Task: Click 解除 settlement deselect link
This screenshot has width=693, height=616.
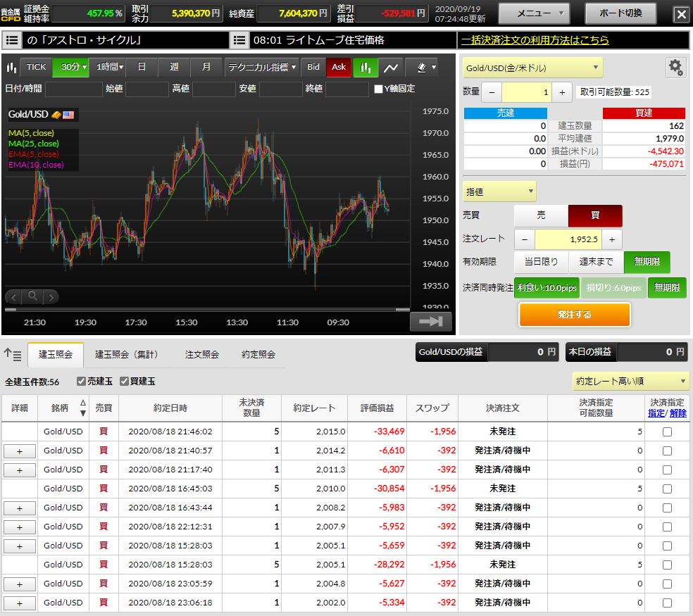Action: 678,413
